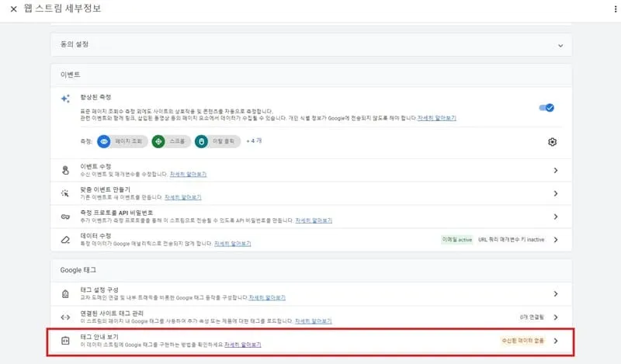Click the key icon for API 비밀번호
This screenshot has width=621, height=364.
65,217
